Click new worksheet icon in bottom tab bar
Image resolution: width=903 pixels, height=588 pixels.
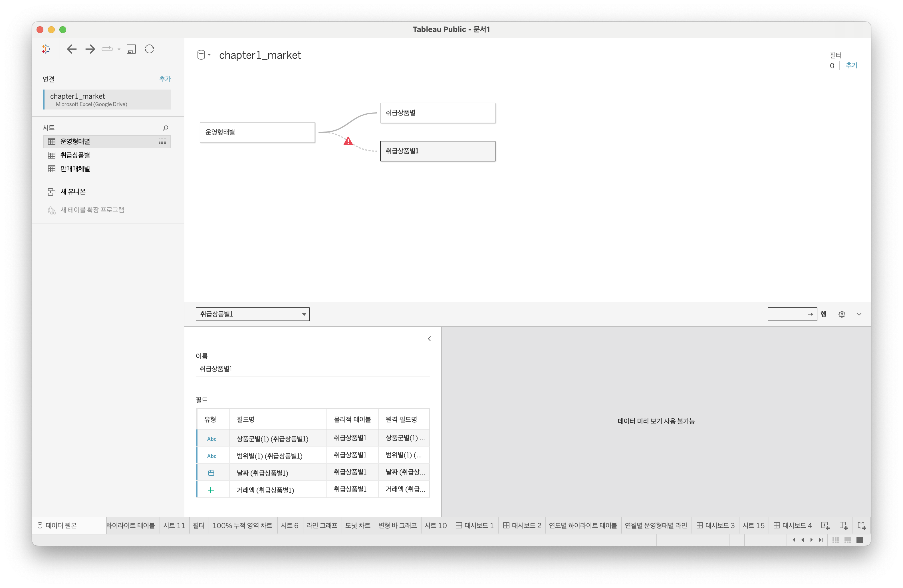pos(825,526)
